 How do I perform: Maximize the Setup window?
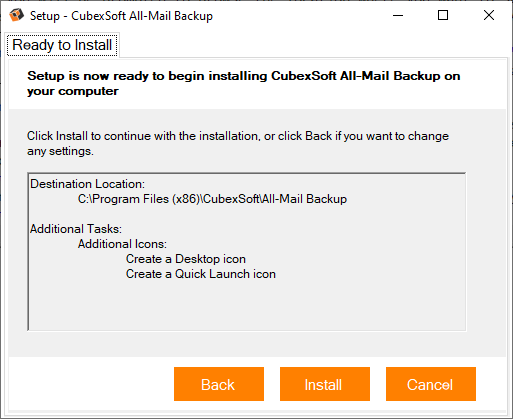(443, 15)
